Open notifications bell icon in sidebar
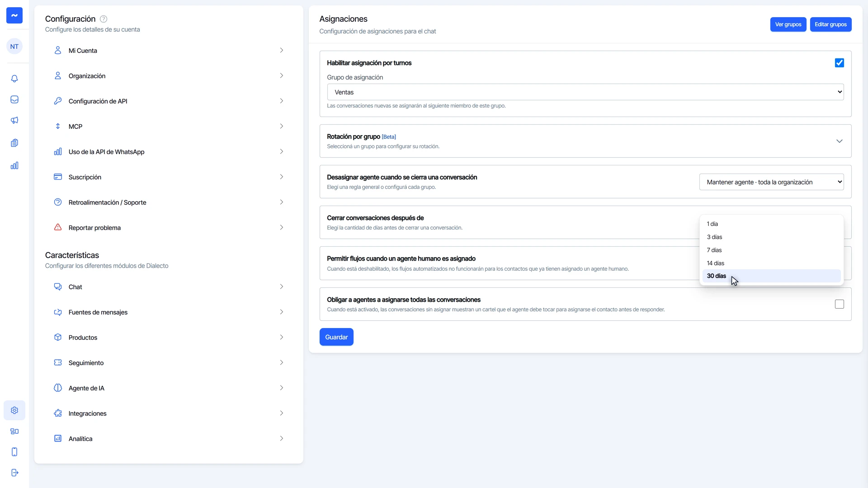Image resolution: width=868 pixels, height=488 pixels. pos(14,79)
